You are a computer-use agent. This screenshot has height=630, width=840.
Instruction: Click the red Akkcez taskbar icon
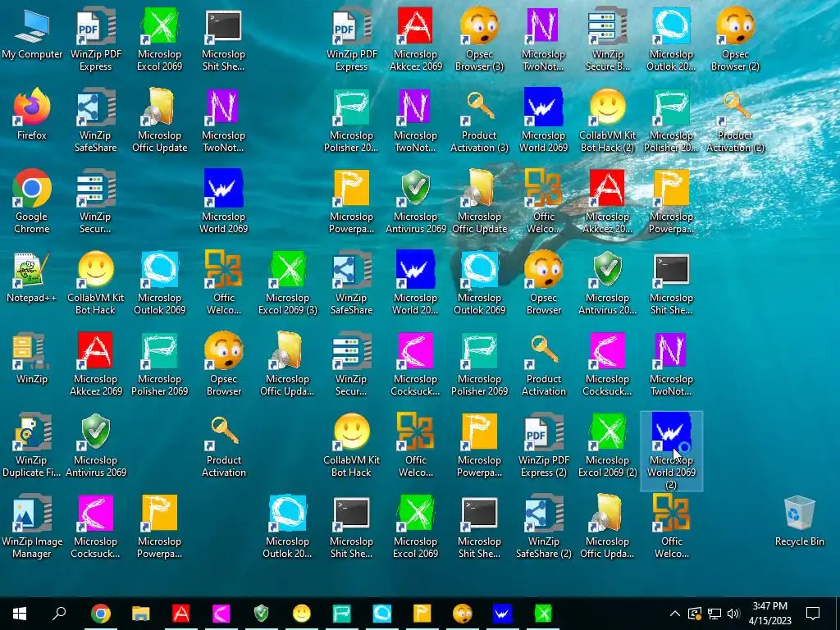click(x=181, y=614)
